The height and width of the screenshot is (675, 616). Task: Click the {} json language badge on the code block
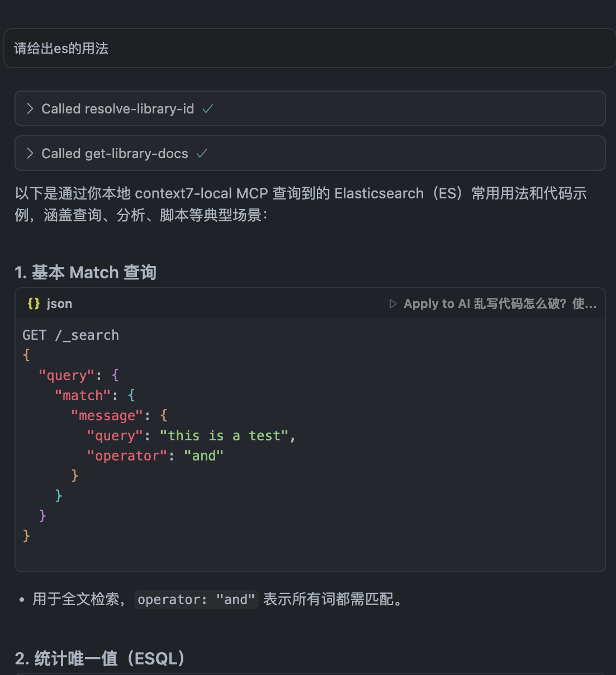(x=48, y=303)
